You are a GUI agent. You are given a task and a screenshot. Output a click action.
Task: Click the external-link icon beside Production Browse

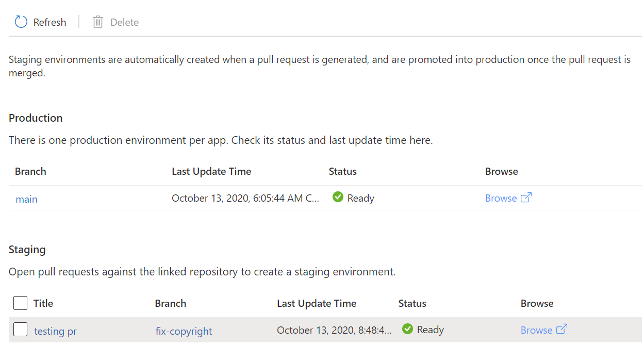[x=526, y=198]
